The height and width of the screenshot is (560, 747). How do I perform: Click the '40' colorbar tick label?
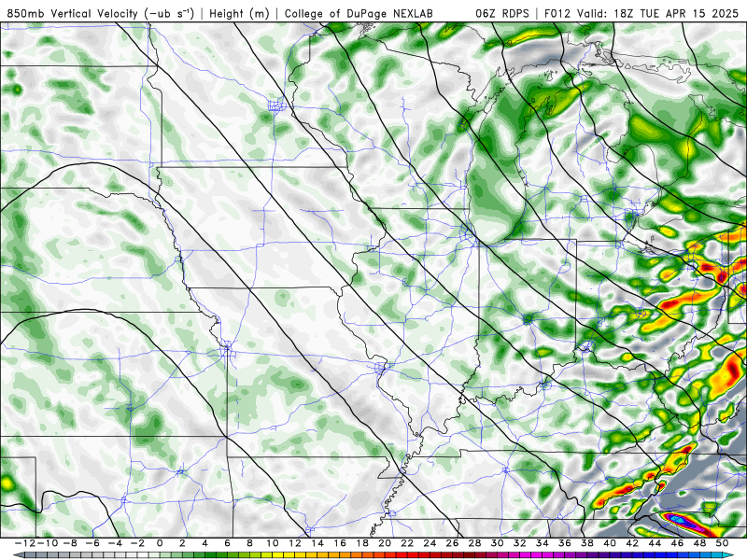[610, 543]
